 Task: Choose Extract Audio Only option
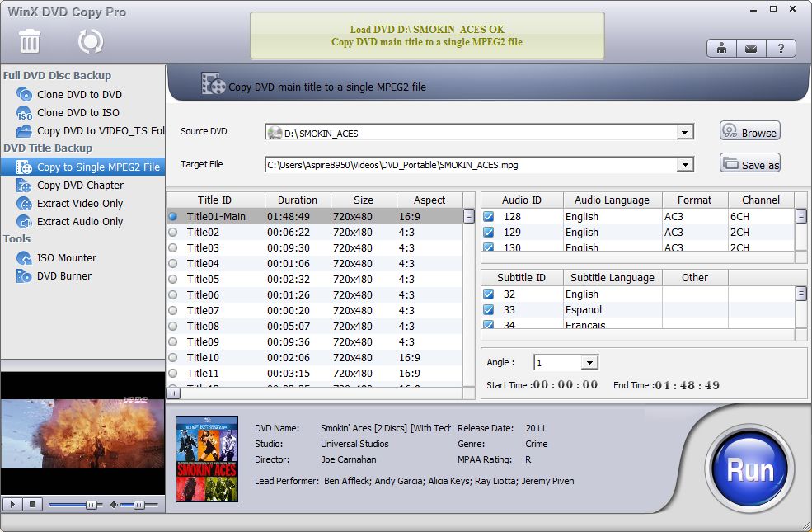(x=79, y=222)
